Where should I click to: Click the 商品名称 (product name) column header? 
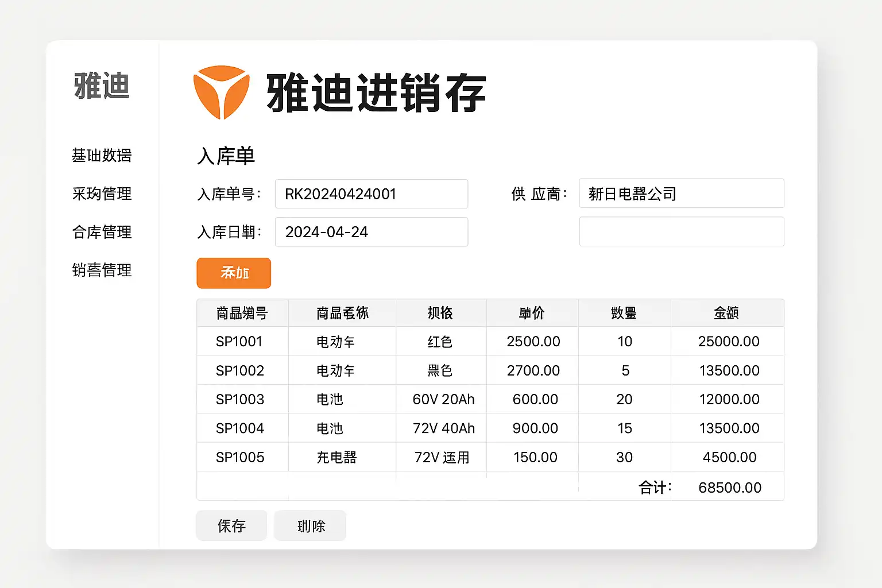(x=342, y=313)
